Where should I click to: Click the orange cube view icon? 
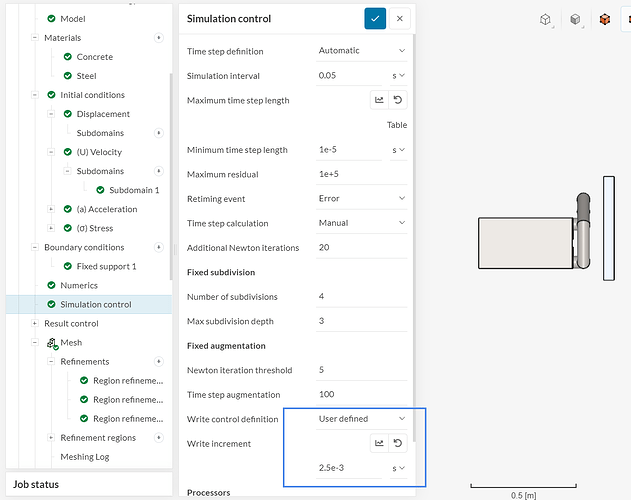[605, 19]
